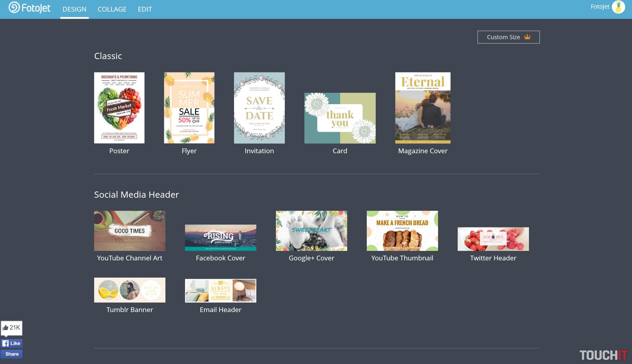Pick the thank you Card thumbnail

click(340, 118)
